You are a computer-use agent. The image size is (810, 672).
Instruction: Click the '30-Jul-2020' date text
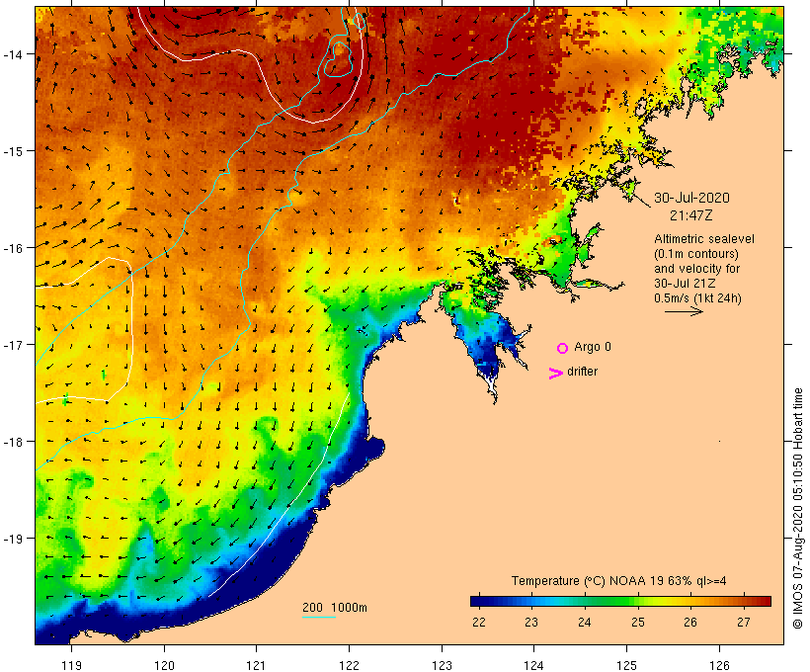click(691, 198)
